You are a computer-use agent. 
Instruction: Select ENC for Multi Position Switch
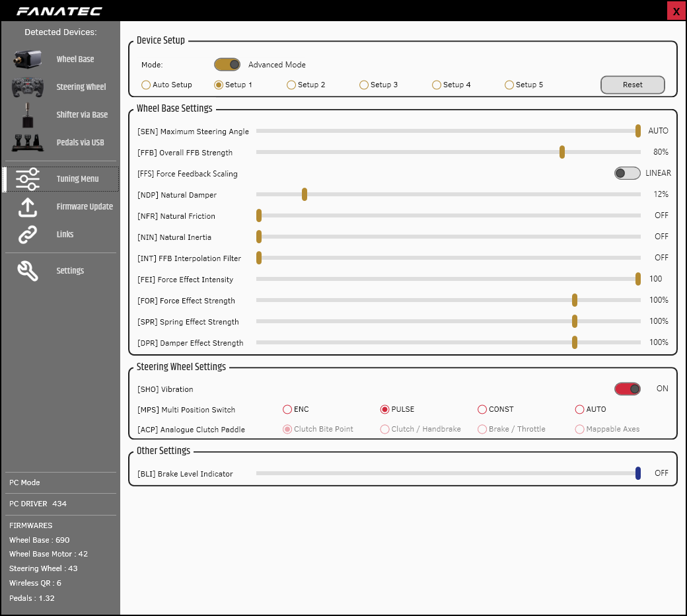(x=287, y=409)
